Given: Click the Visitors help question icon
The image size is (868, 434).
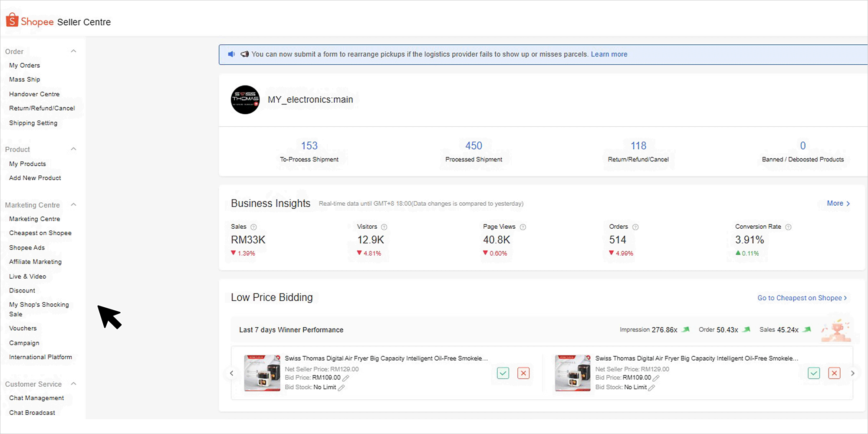Looking at the screenshot, I should click(384, 227).
